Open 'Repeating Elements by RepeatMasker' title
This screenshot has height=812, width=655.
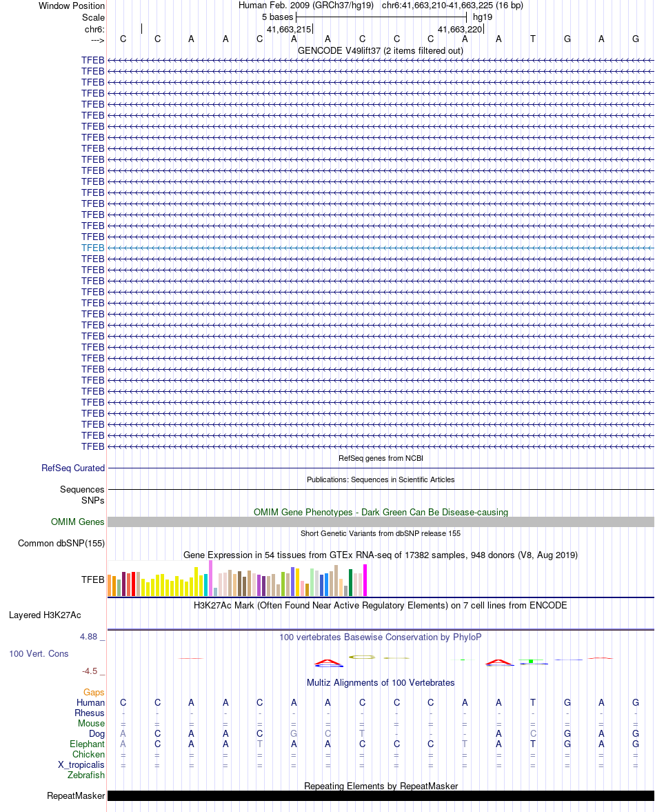(381, 786)
